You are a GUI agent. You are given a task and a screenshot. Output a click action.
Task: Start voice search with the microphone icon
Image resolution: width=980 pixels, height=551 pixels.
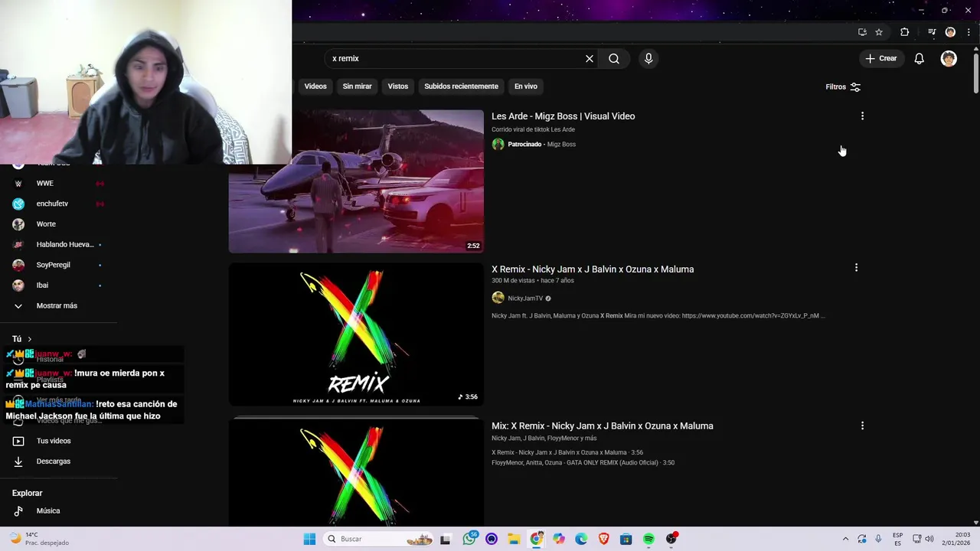pos(648,58)
